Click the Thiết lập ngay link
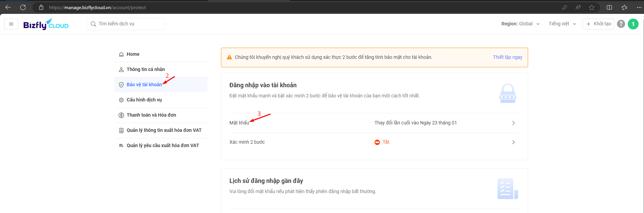 pyautogui.click(x=507, y=57)
